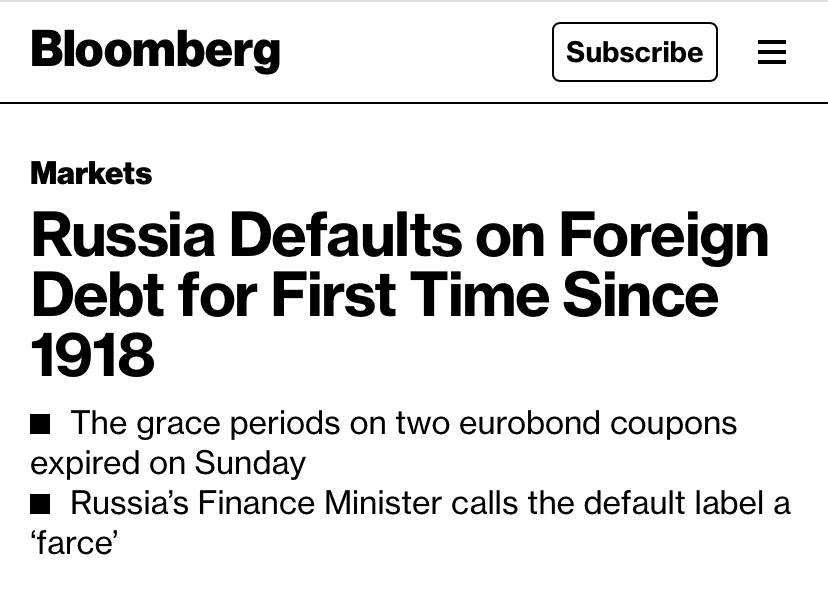Click the square bullet before 'Russia's Finance Minister'
This screenshot has height=593, width=828.
pyautogui.click(x=40, y=504)
